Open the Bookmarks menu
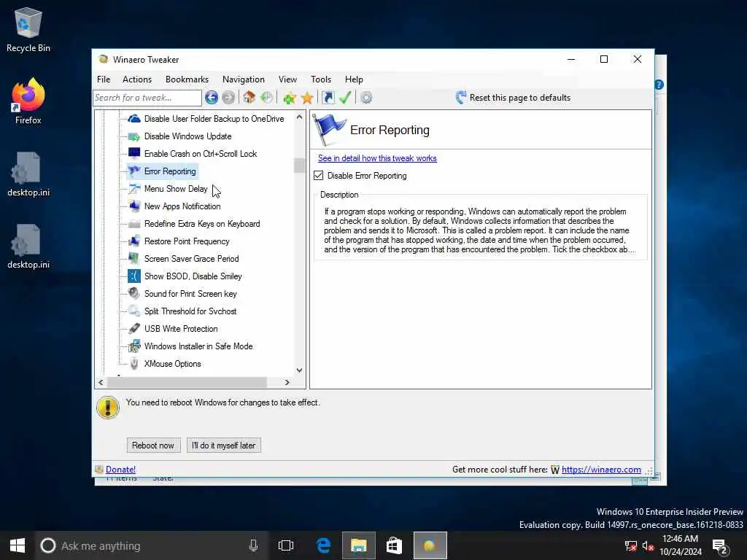747x560 pixels. coord(187,79)
